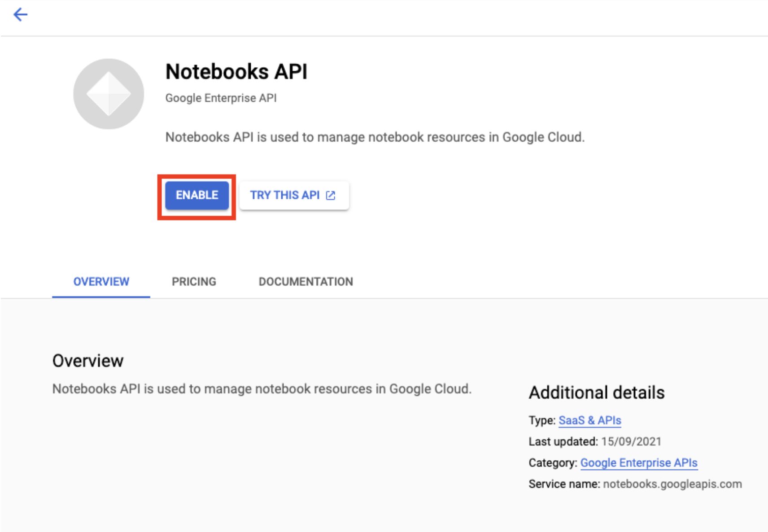Click the Overview section heading
768x532 pixels.
click(88, 360)
